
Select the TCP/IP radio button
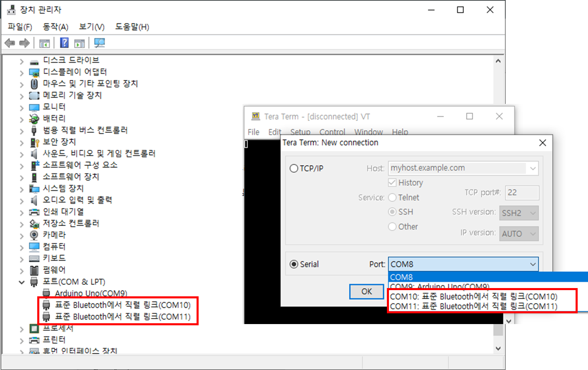pyautogui.click(x=294, y=168)
